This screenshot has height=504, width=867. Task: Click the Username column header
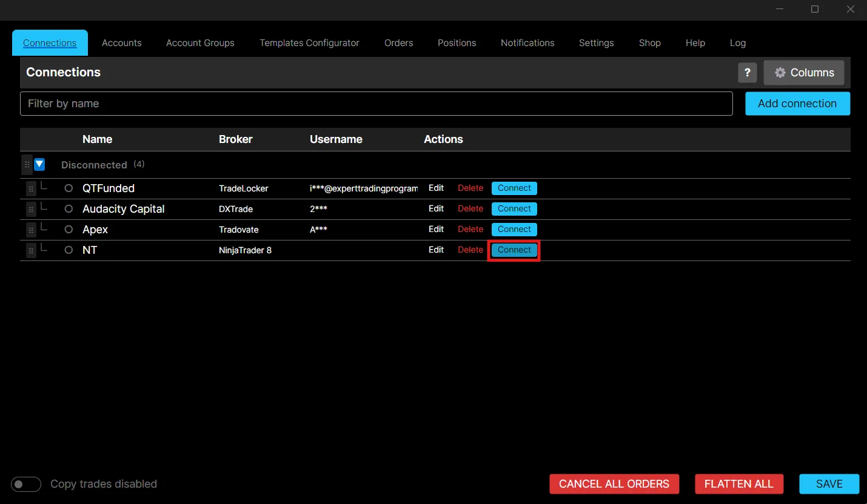click(336, 139)
